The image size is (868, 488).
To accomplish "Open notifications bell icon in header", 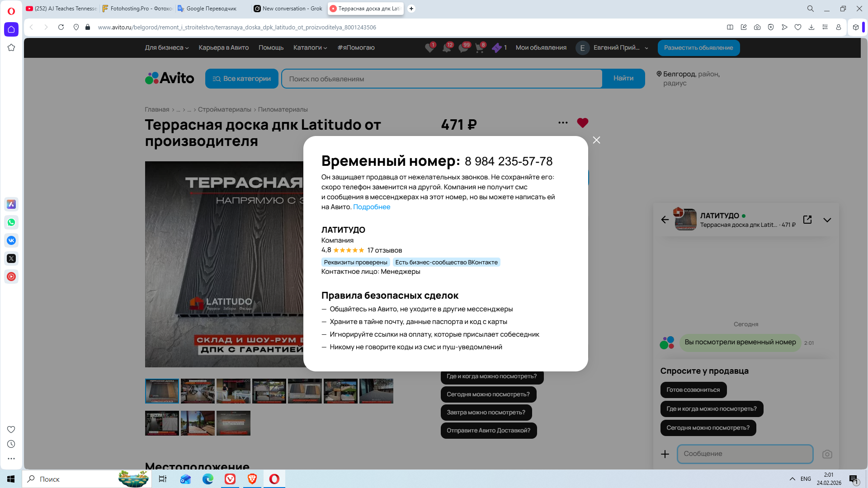I will (x=447, y=48).
